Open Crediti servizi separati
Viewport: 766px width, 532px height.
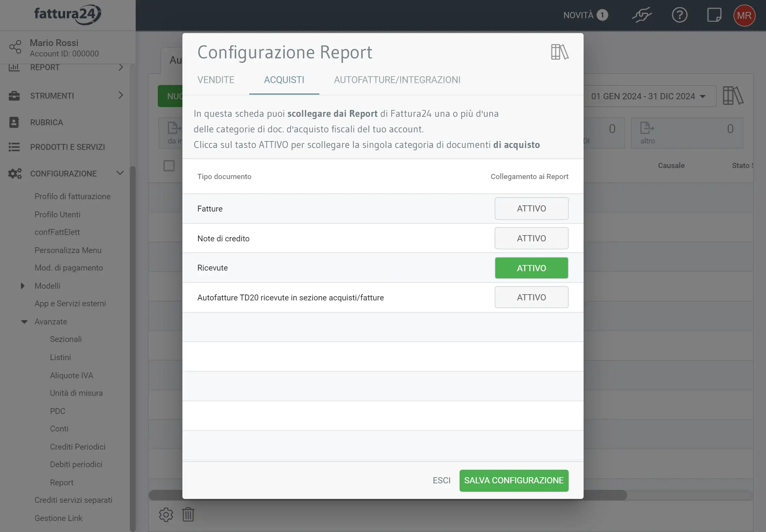click(73, 500)
